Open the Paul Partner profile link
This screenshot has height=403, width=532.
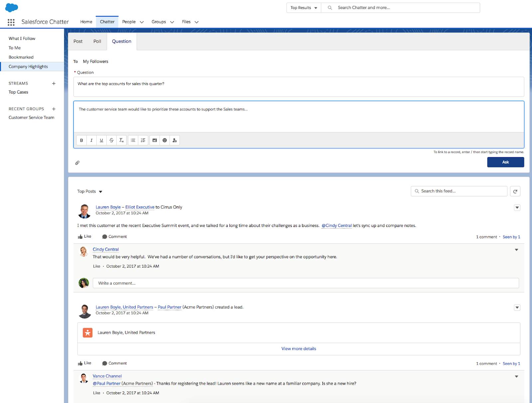pos(170,307)
